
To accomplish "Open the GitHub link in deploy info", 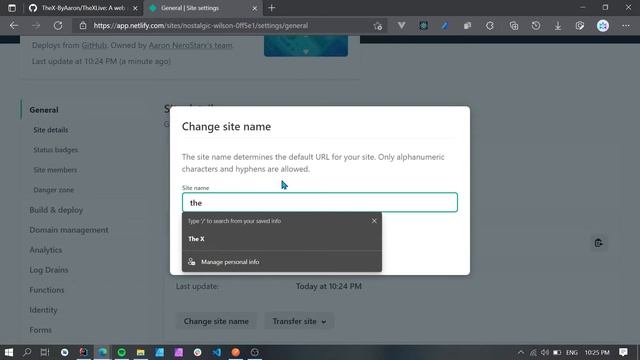I will click(x=94, y=45).
